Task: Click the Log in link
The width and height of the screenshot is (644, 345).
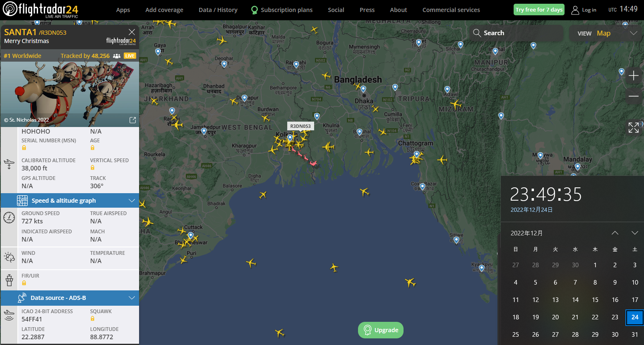Action: (x=589, y=10)
